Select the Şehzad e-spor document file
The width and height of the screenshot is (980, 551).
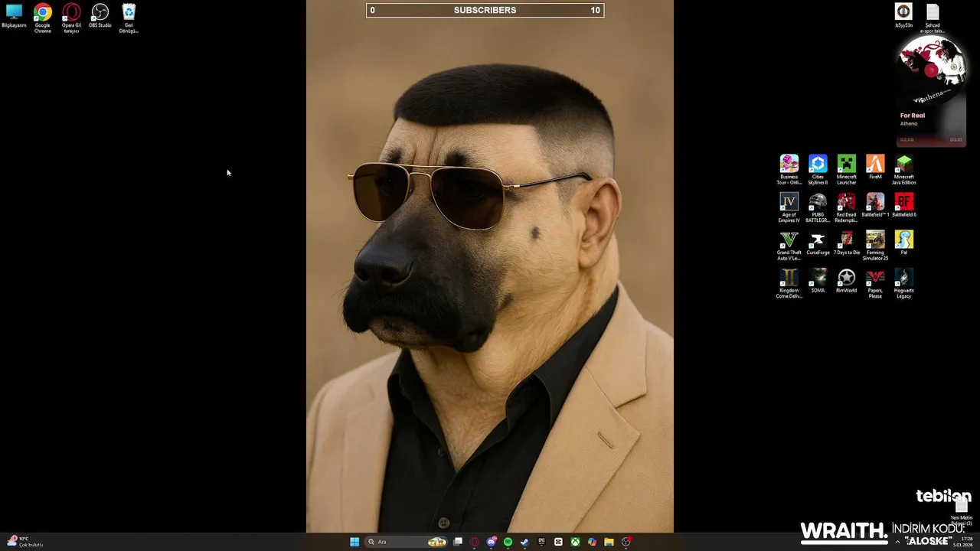933,18
